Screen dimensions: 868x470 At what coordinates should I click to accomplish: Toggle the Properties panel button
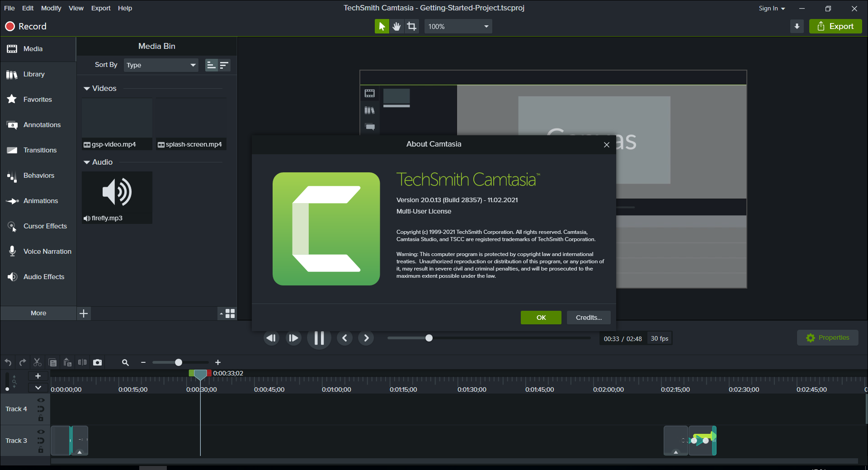pyautogui.click(x=827, y=338)
